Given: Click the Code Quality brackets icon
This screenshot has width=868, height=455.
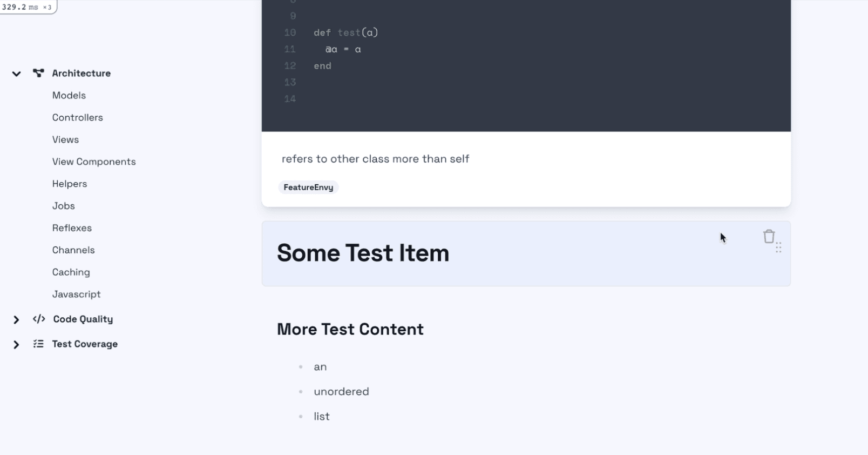Looking at the screenshot, I should coord(39,319).
